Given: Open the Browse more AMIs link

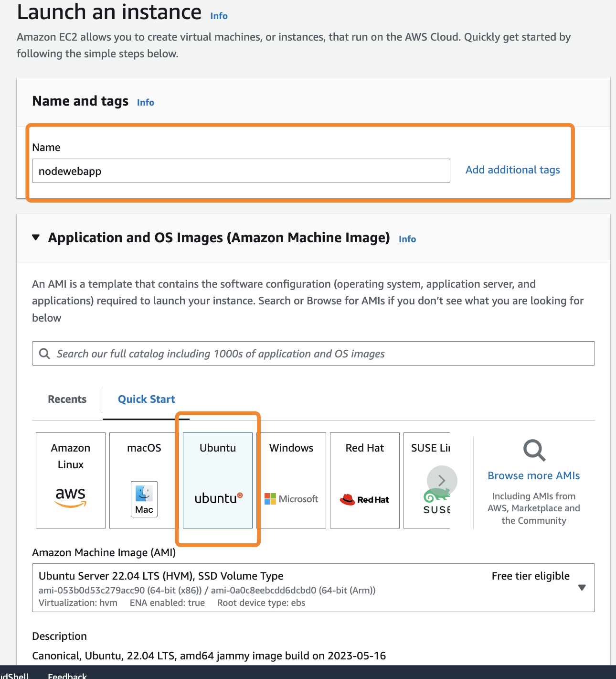Looking at the screenshot, I should [533, 476].
